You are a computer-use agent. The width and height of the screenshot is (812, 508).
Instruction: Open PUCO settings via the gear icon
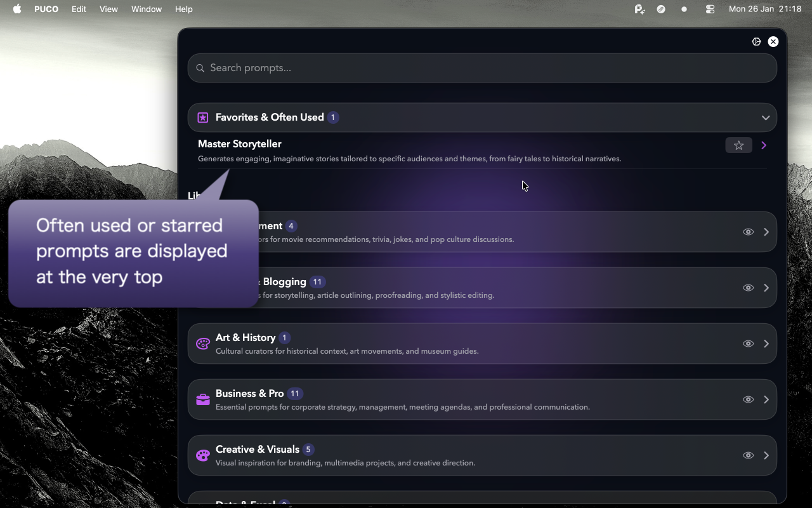(x=756, y=41)
